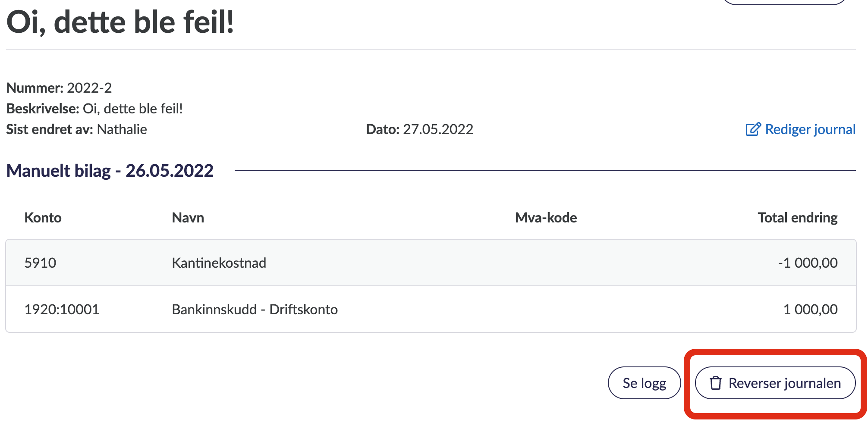Click the -1 000,00 amount cell
This screenshot has width=868, height=438.
point(808,263)
